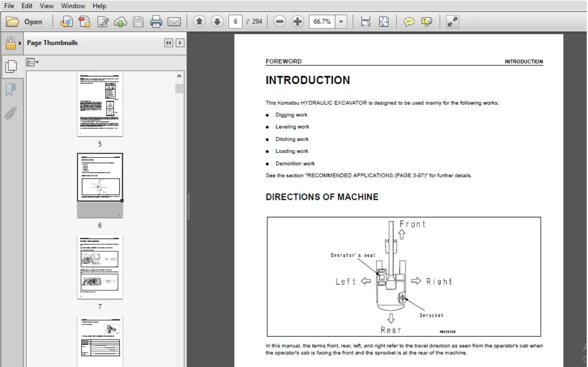Image resolution: width=588 pixels, height=367 pixels.
Task: Click the thumbnails panel scrollbar handle
Action: coord(179,88)
